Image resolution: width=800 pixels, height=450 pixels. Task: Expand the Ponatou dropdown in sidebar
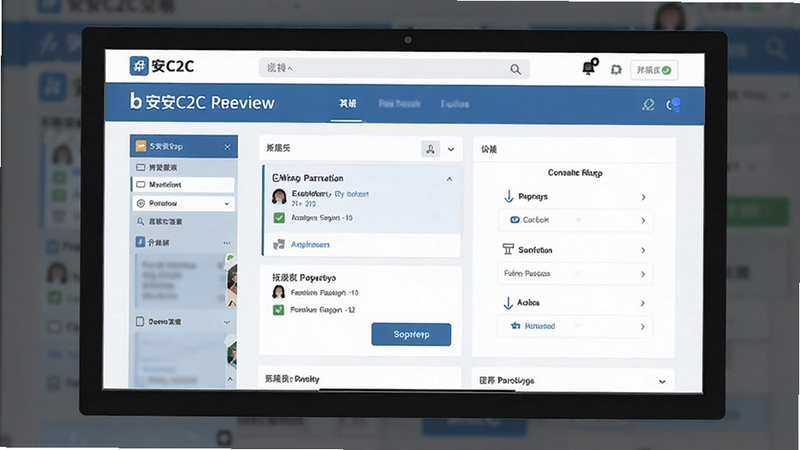(x=227, y=204)
